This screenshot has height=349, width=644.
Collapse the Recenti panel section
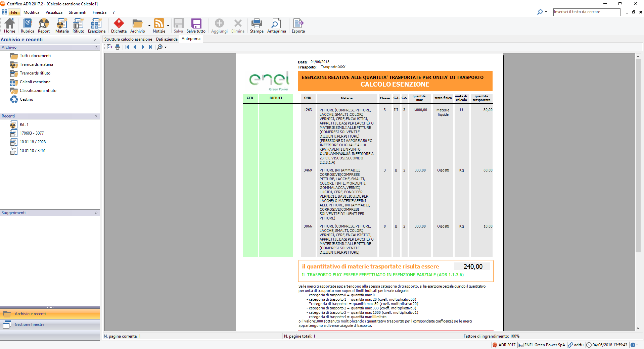coord(96,116)
